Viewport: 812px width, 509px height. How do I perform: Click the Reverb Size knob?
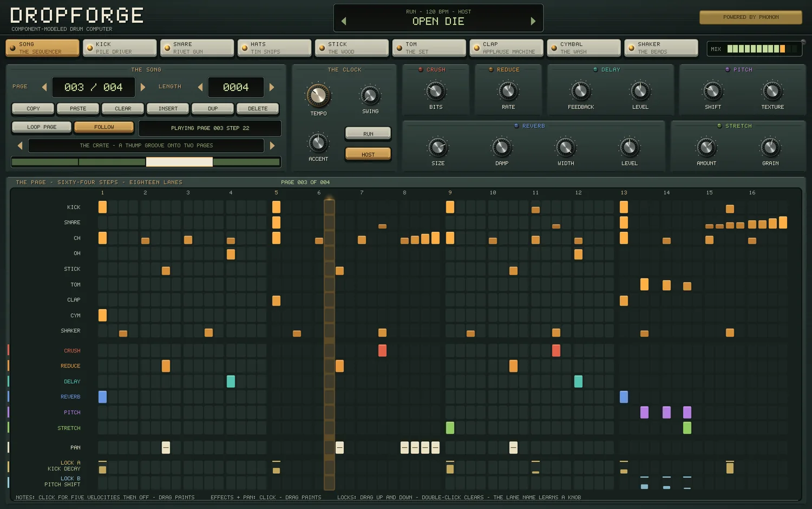coord(438,147)
